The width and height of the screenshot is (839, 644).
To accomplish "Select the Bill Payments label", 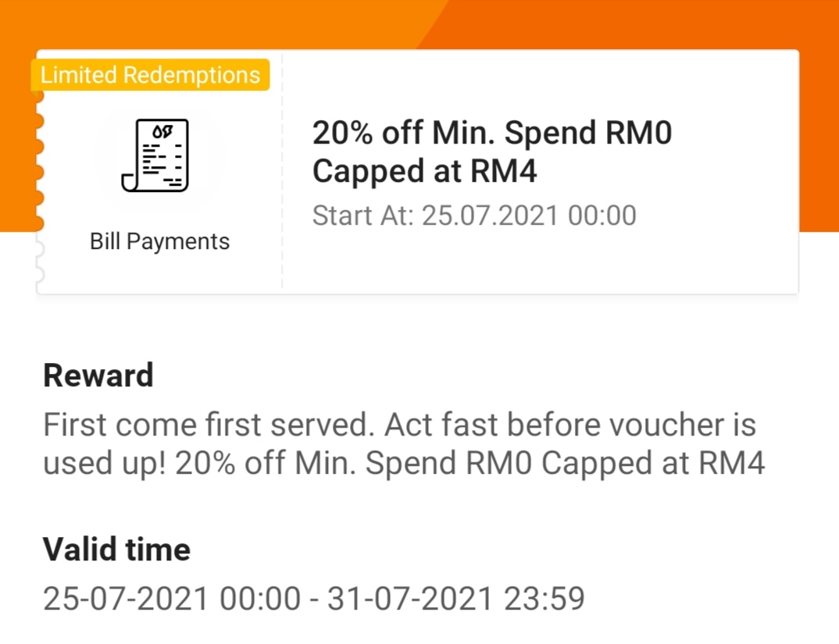I will click(x=159, y=241).
